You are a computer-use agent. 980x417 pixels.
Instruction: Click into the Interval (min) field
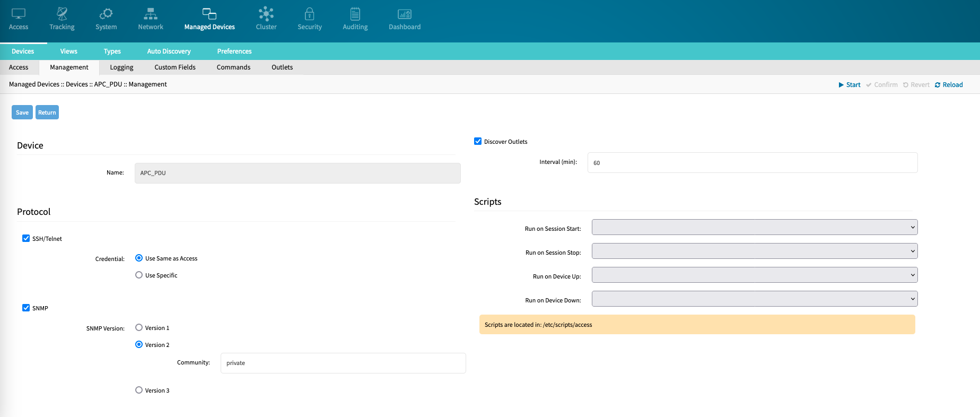[752, 162]
